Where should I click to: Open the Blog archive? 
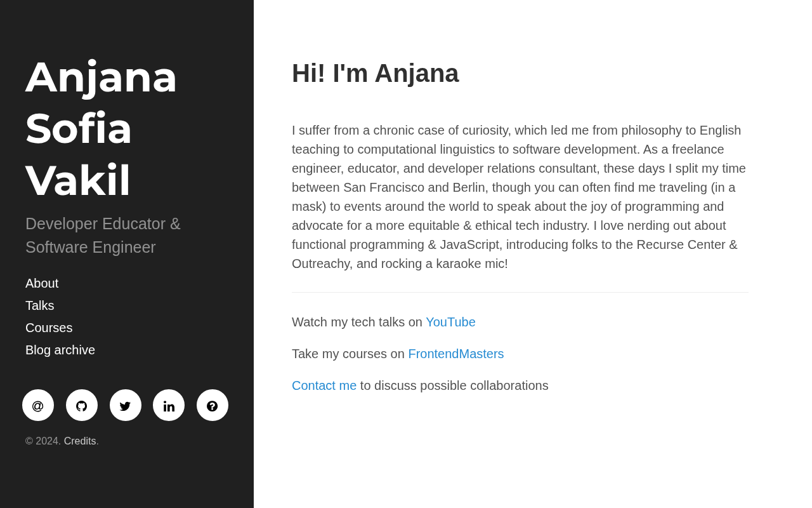click(x=60, y=350)
